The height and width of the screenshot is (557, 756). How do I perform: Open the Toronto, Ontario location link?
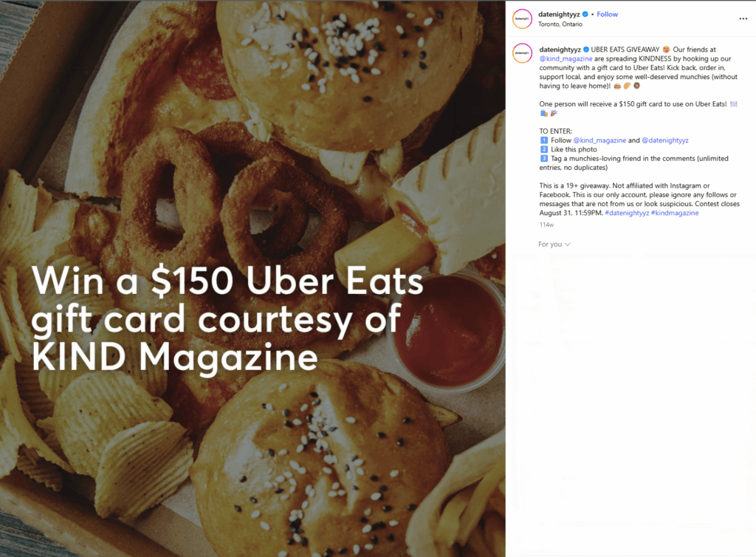click(x=560, y=24)
